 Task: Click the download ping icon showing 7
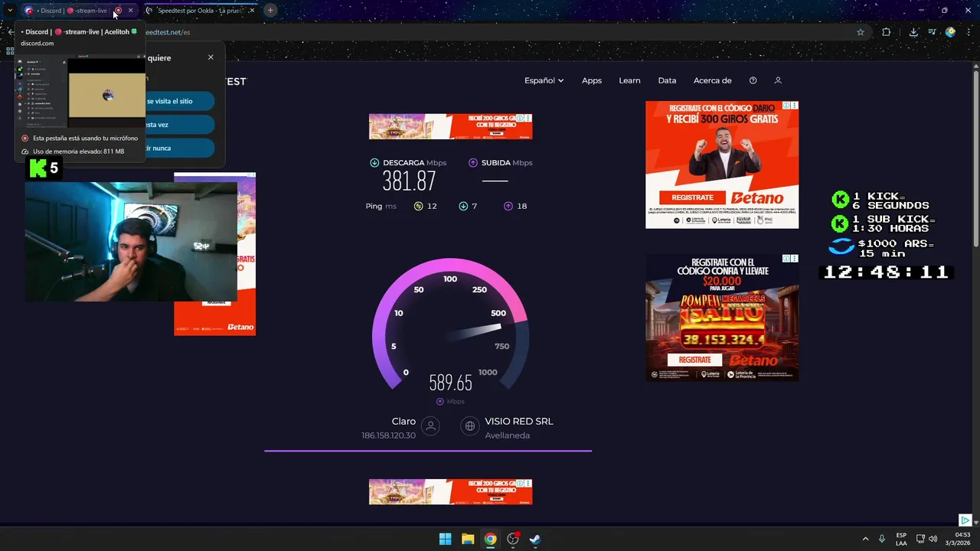[x=463, y=206]
